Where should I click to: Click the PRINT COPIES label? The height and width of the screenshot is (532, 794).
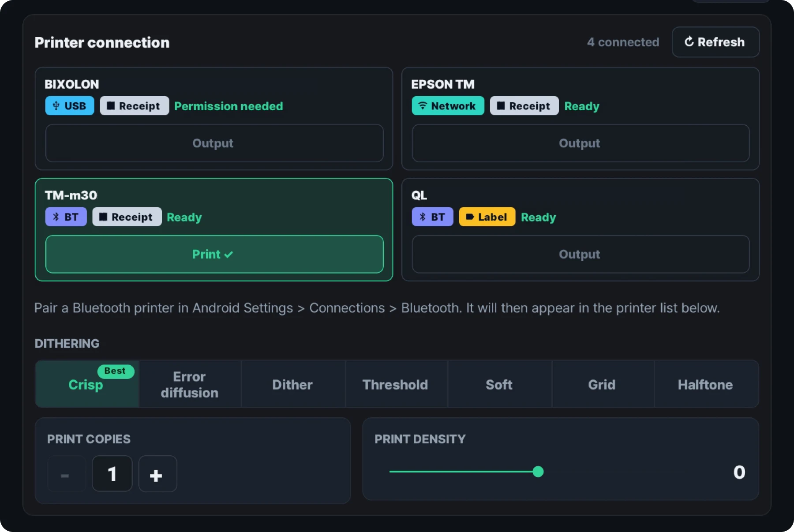89,439
